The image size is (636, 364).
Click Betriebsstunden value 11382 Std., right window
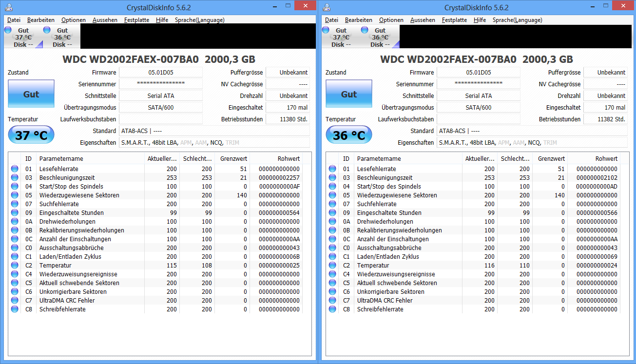point(605,119)
